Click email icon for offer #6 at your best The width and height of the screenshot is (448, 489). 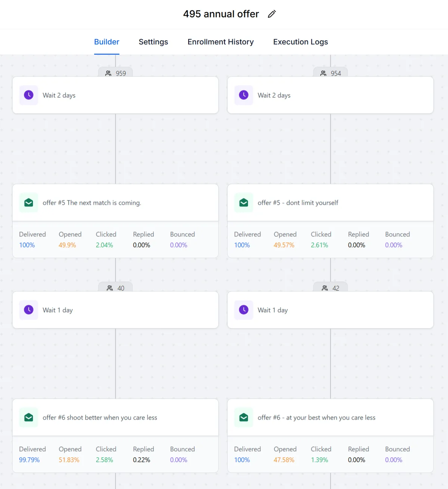click(x=244, y=417)
